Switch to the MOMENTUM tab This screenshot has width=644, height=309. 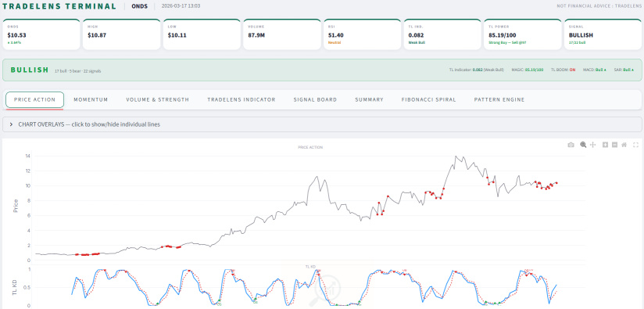pos(91,100)
